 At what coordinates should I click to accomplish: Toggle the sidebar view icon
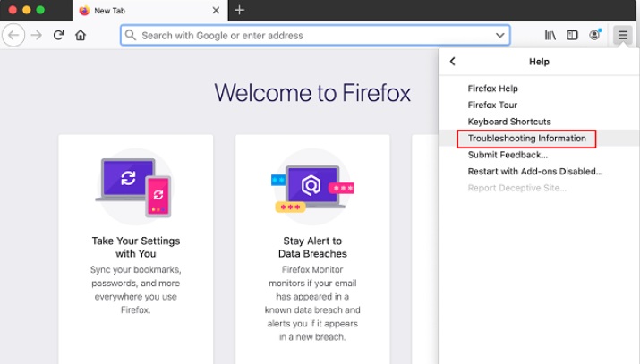(573, 36)
